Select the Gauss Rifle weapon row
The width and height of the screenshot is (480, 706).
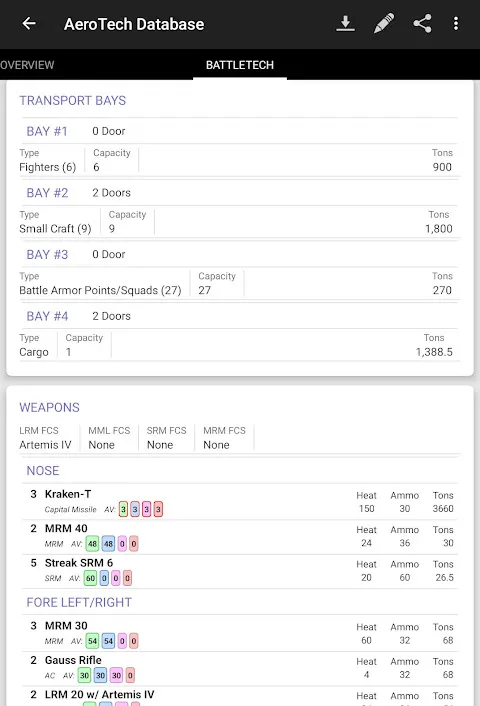click(x=240, y=668)
